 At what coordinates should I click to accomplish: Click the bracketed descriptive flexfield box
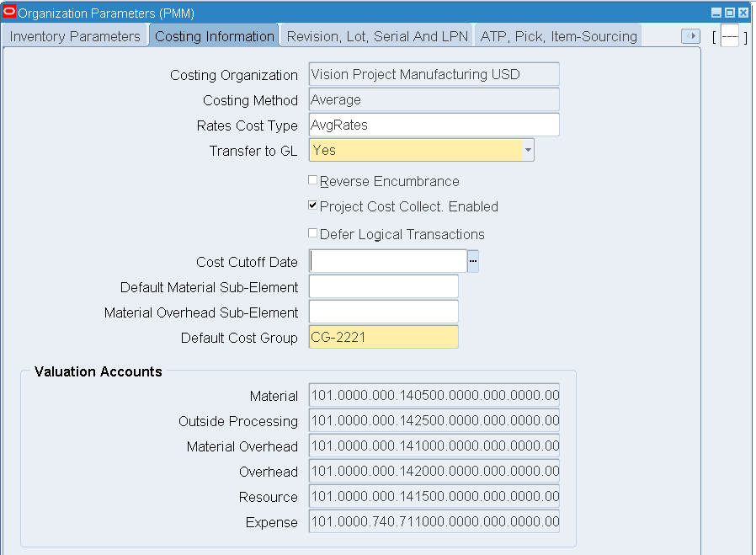730,36
